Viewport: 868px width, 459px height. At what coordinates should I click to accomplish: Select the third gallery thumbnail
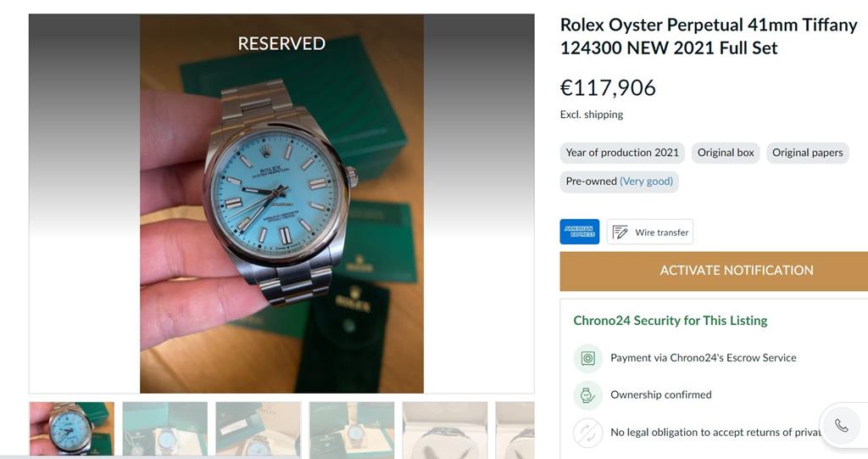coord(259,428)
